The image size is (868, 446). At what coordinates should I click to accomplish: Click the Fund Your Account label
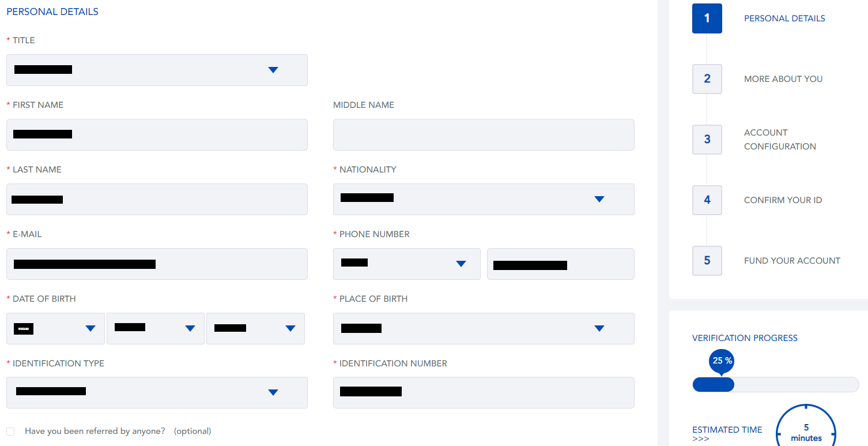pos(792,261)
